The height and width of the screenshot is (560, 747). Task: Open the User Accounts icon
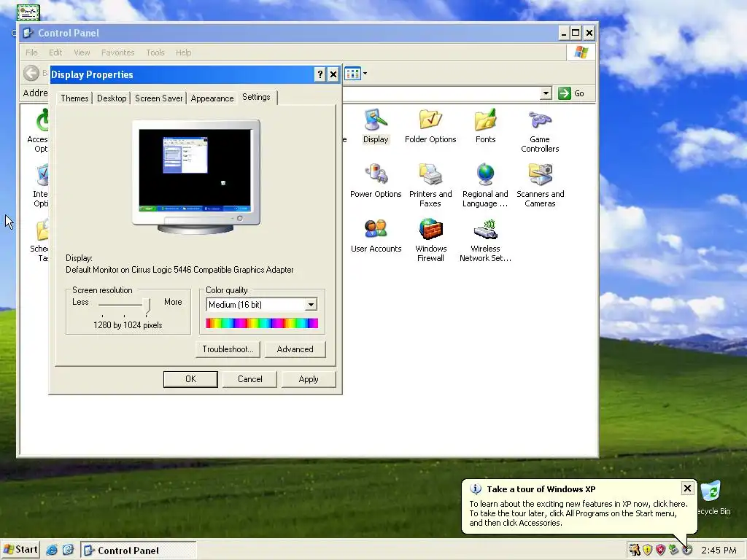click(376, 236)
